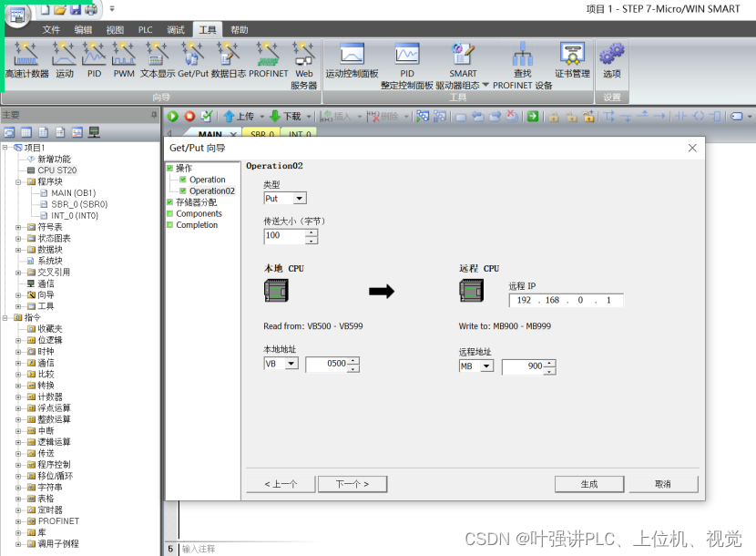
Task: Open the 类型 Put dropdown
Action: (x=300, y=199)
